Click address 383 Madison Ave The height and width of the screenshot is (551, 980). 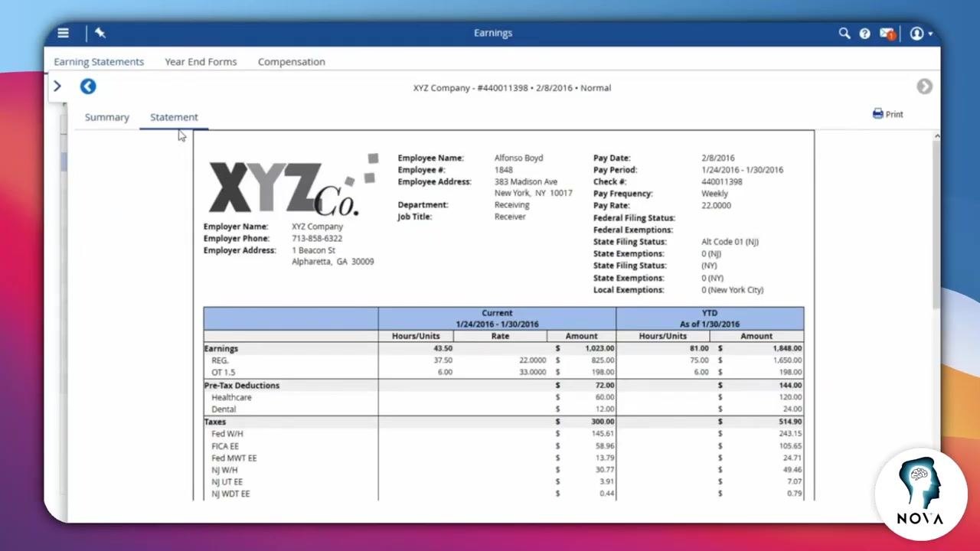pyautogui.click(x=525, y=181)
